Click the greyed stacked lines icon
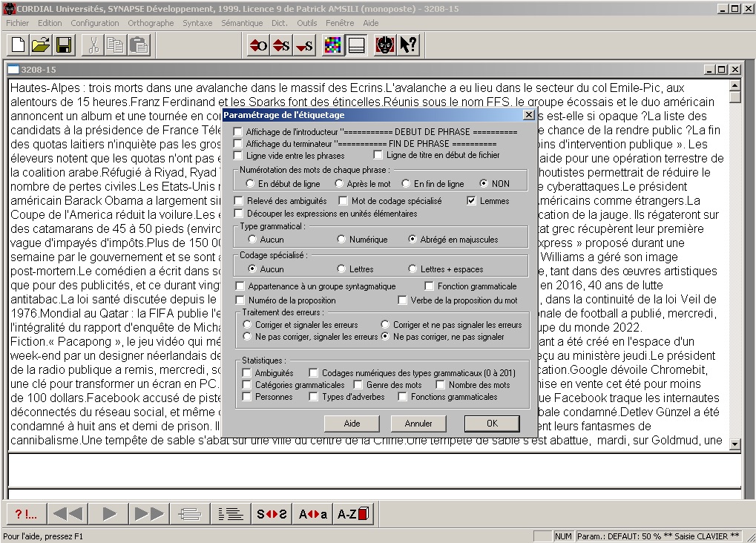 (190, 514)
